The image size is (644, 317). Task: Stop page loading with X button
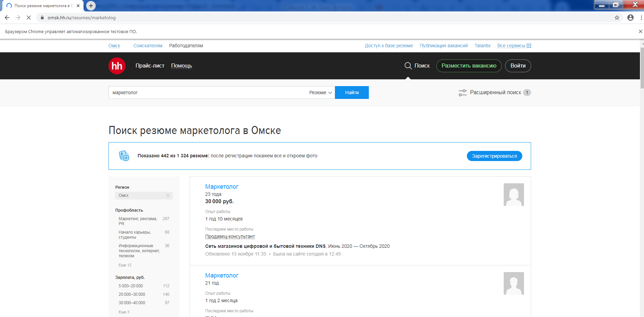29,18
